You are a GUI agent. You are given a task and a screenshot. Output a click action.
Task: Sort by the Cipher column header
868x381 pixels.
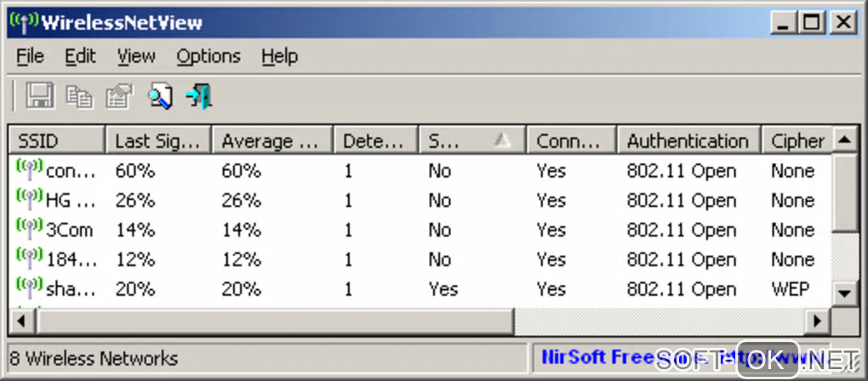click(x=797, y=141)
